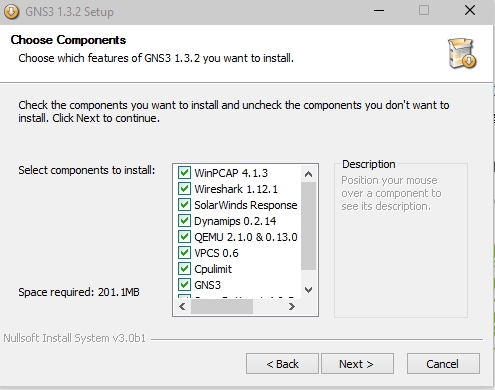Toggle QEMU 2.1.0 & 0.13.0 checkbox

tap(184, 237)
